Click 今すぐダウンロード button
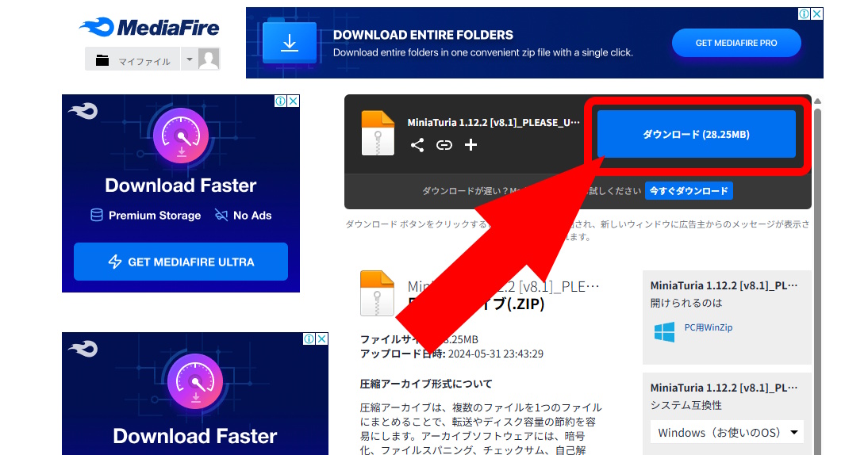Image resolution: width=868 pixels, height=455 pixels. point(689,191)
